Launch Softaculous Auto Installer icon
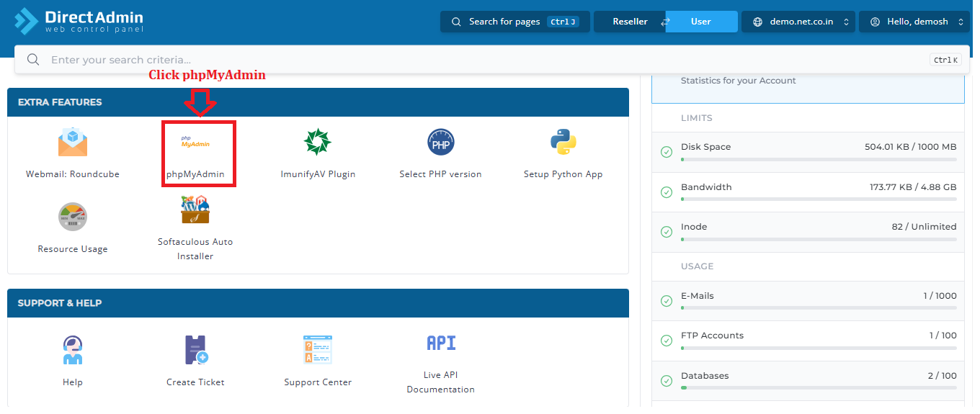This screenshot has height=414, width=980. click(195, 210)
